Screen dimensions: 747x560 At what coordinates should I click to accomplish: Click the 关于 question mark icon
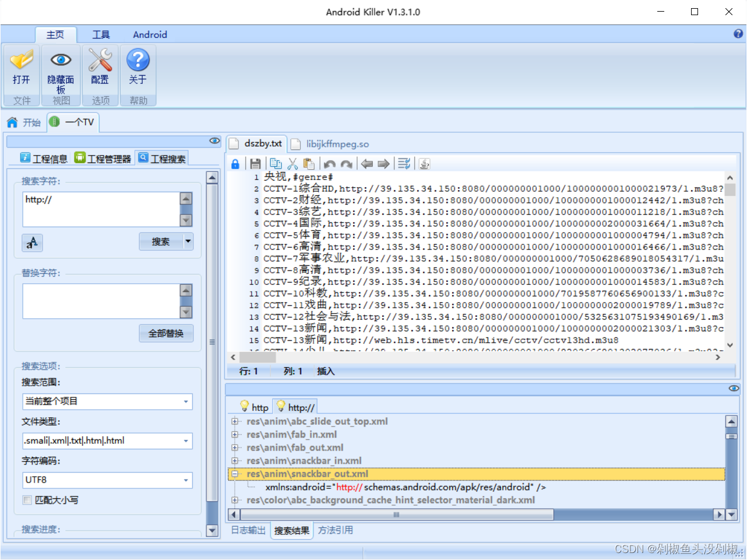(138, 60)
